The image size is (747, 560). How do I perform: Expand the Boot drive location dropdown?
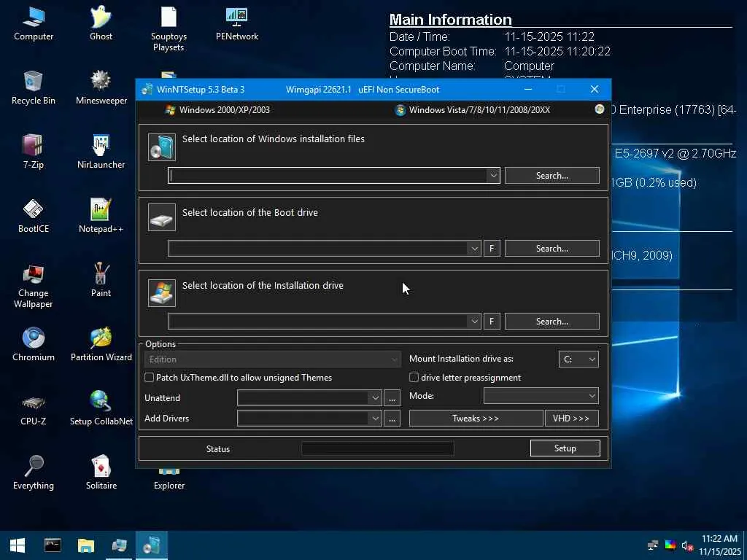[474, 249]
